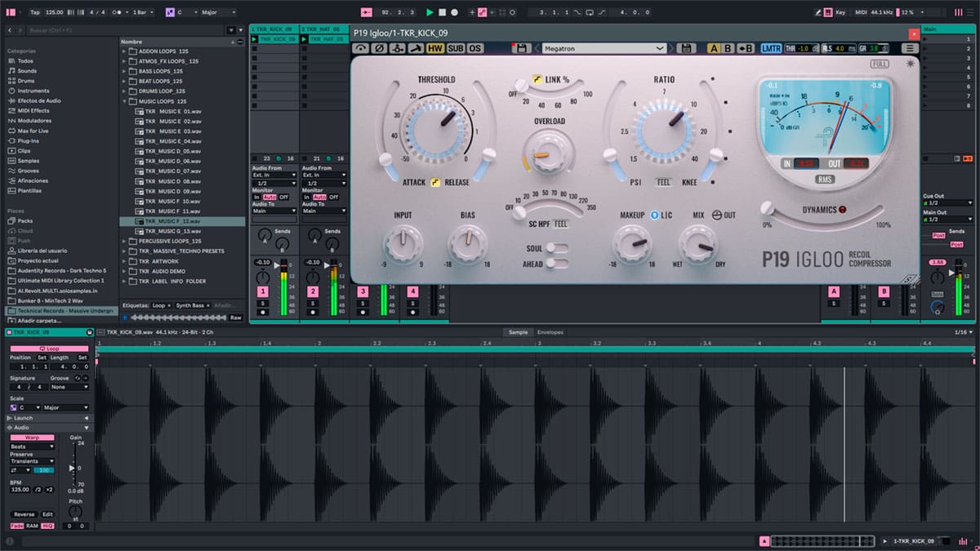Launch the TKR_KICK_09 clip play triangle
This screenshot has width=980, height=551.
click(x=255, y=39)
